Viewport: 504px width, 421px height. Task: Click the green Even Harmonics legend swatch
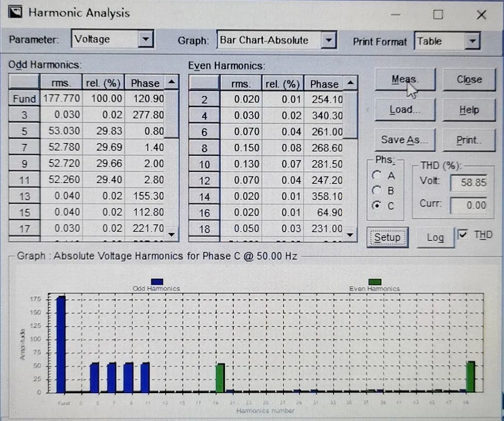374,282
